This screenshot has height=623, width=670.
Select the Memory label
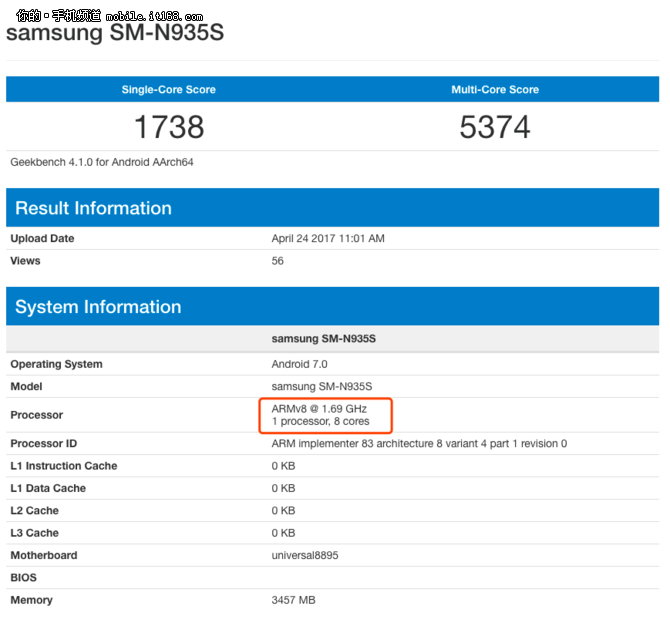coord(31,600)
